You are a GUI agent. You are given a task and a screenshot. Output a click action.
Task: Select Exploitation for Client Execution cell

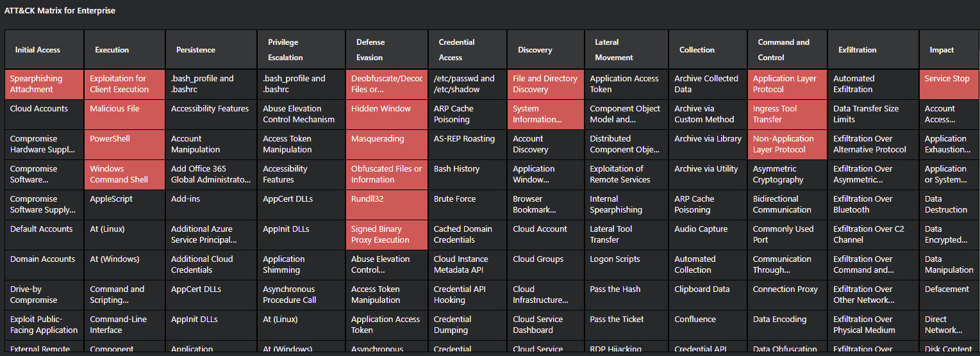tap(124, 85)
